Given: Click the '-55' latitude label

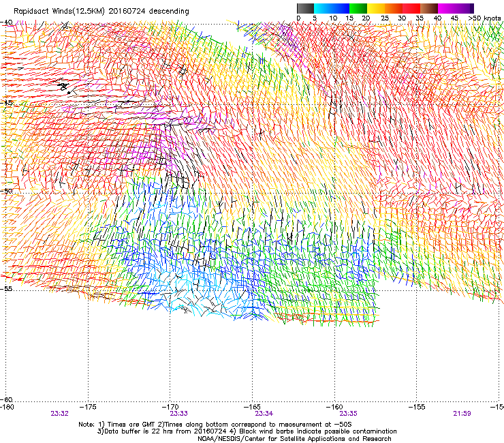Looking at the screenshot, I should click(6, 288).
